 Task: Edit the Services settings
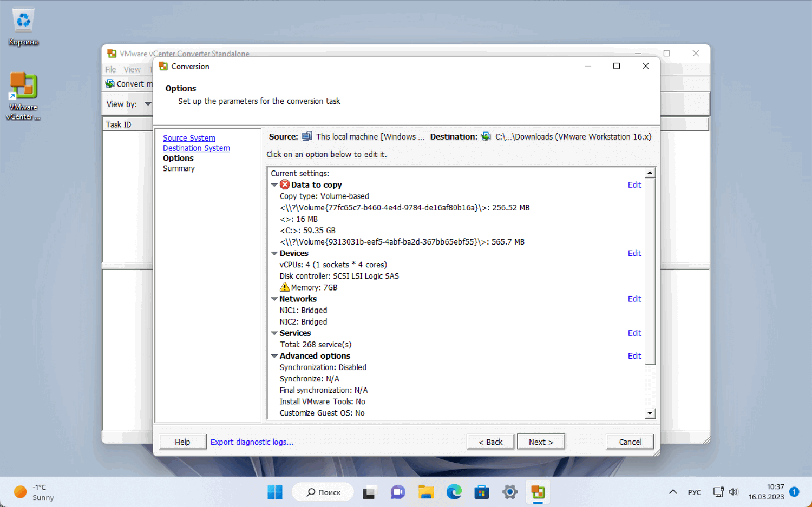634,333
